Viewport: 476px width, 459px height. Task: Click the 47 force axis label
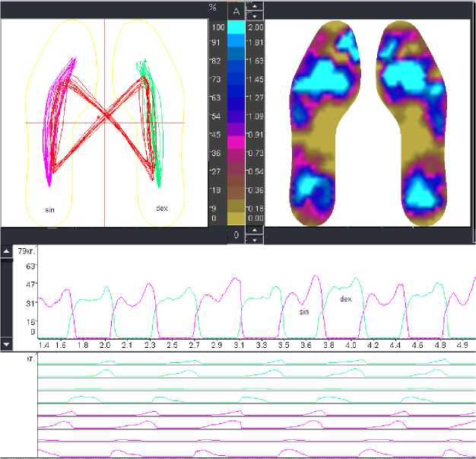coord(30,285)
